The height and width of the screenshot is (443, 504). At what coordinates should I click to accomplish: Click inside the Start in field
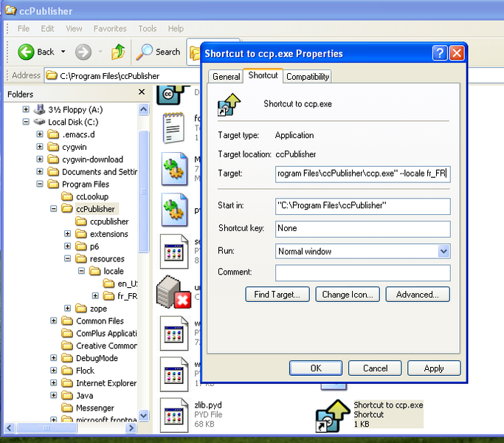(362, 206)
